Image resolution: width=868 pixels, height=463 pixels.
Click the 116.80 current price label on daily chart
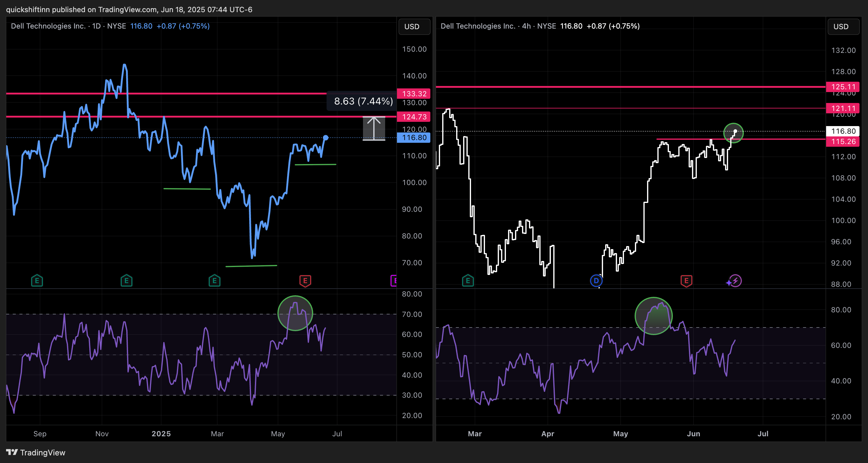point(414,138)
